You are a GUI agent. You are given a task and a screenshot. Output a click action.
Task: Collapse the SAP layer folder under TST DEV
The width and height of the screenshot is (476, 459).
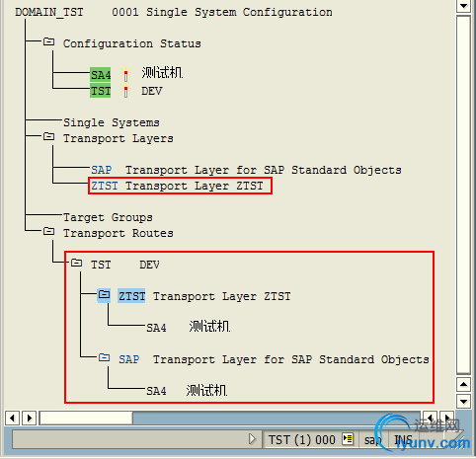[x=105, y=357]
